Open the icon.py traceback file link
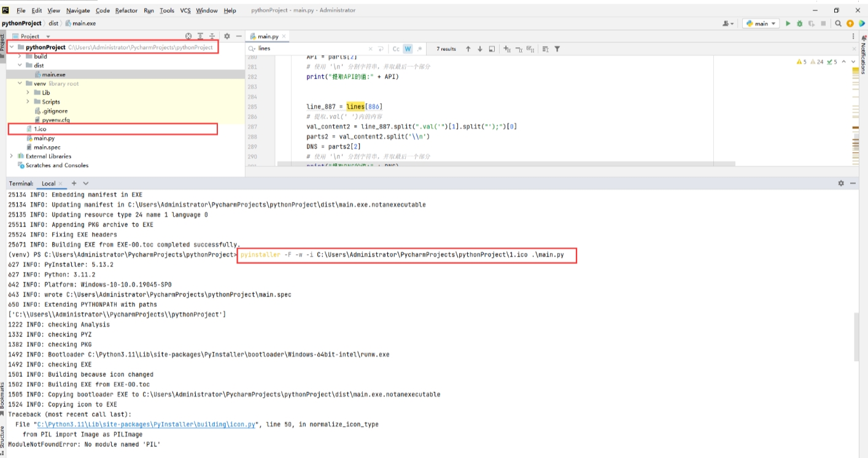This screenshot has width=868, height=458. pos(147,424)
